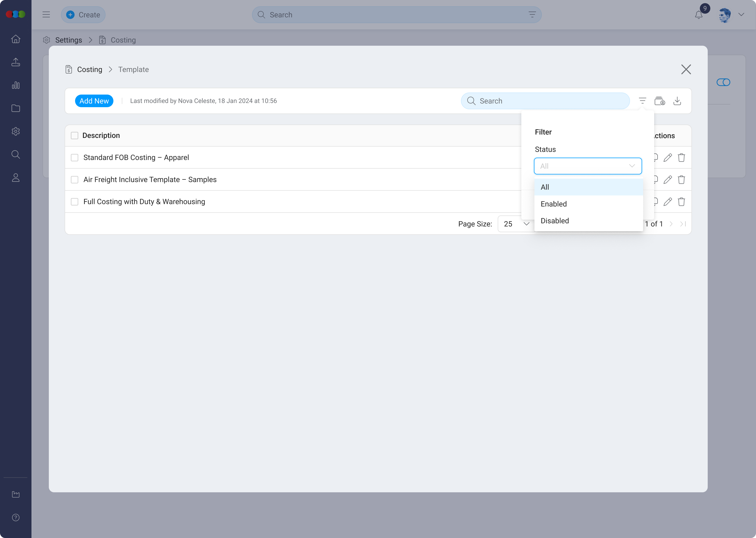This screenshot has height=538, width=756.
Task: Select all rows via Description header checkbox
Action: 75,136
